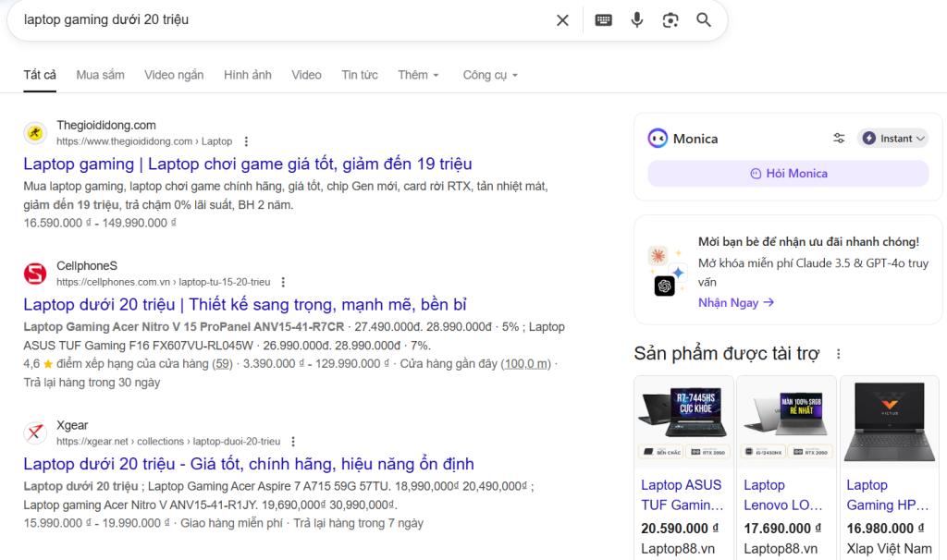The width and height of the screenshot is (947, 560).
Task: Open sponsored products info menu
Action: tap(839, 354)
